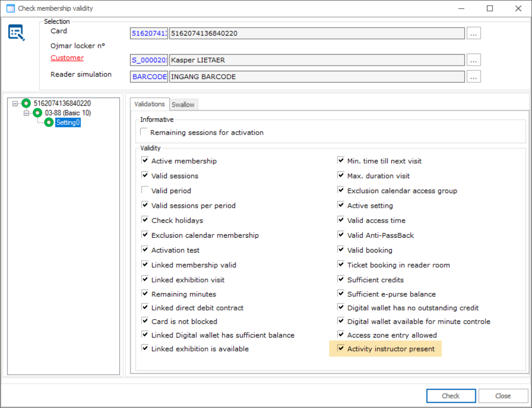The height and width of the screenshot is (408, 532).
Task: Click the Card number description field
Action: 317,33
